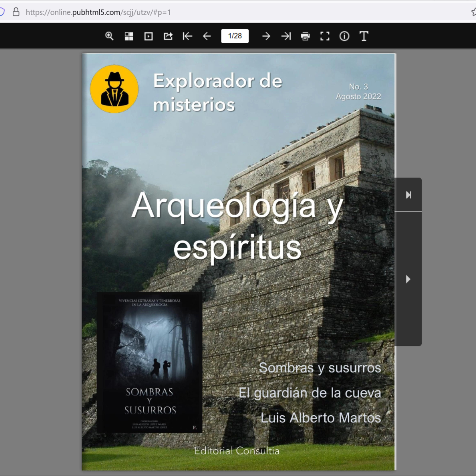This screenshot has width=476, height=476.
Task: Jump to the last page
Action: 286,36
